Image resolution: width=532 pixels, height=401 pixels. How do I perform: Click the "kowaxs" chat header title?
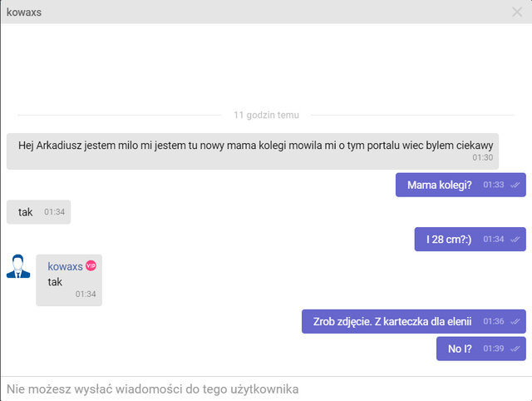(24, 12)
